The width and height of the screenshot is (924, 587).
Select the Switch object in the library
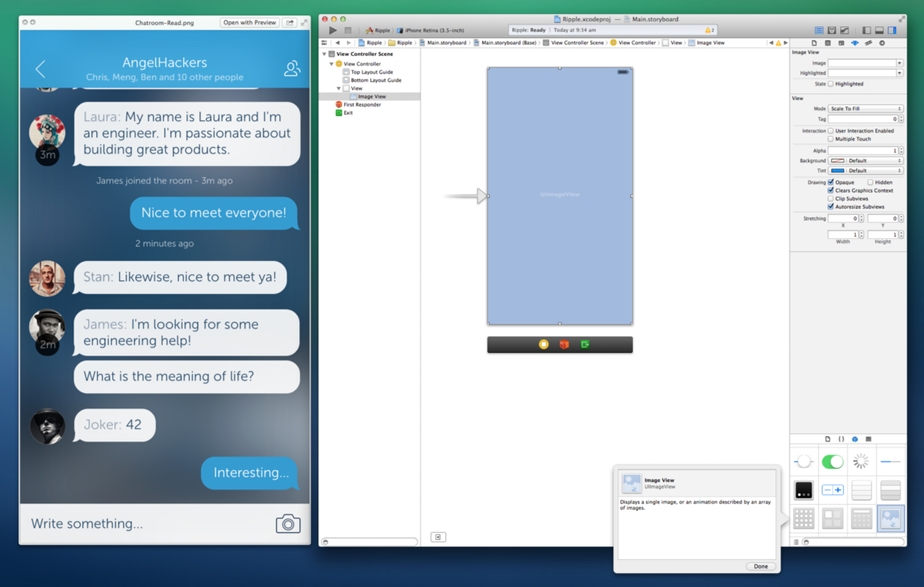pos(833,462)
